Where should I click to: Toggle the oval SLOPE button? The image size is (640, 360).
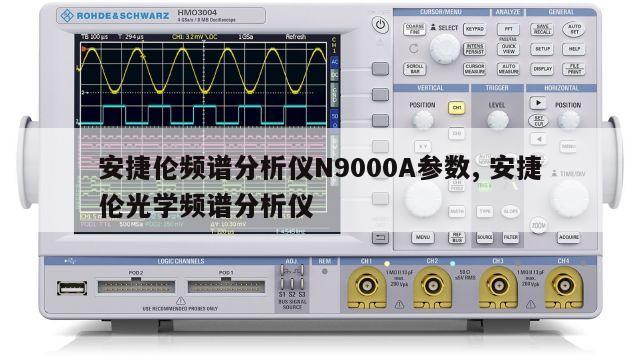[511, 211]
